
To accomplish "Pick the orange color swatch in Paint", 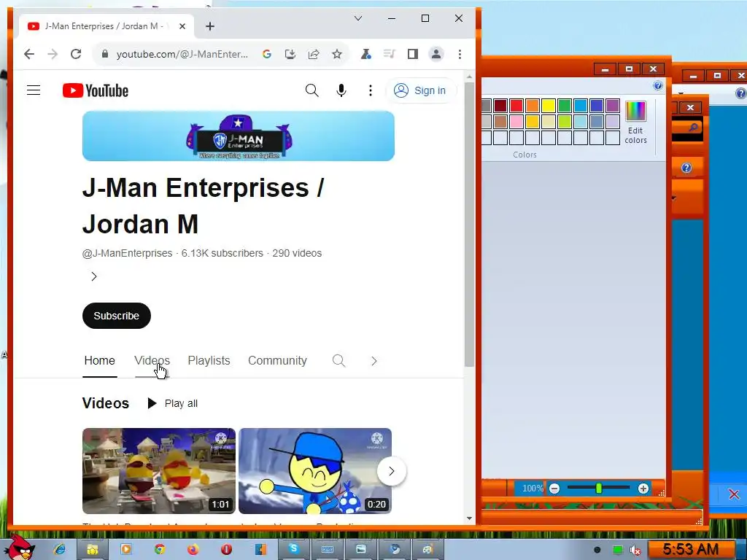I will [x=532, y=106].
